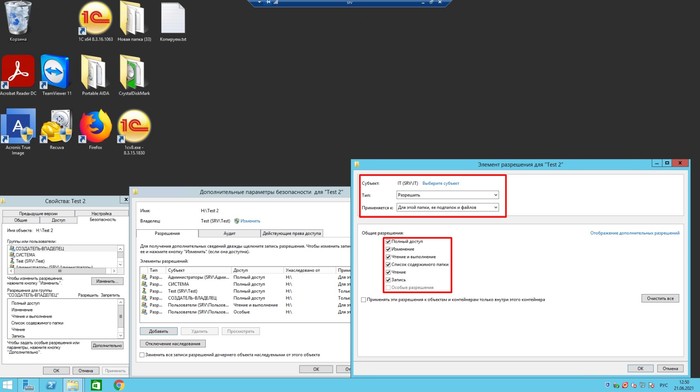Open PowerShell icon in the taskbar
The width and height of the screenshot is (700, 392).
point(50,385)
